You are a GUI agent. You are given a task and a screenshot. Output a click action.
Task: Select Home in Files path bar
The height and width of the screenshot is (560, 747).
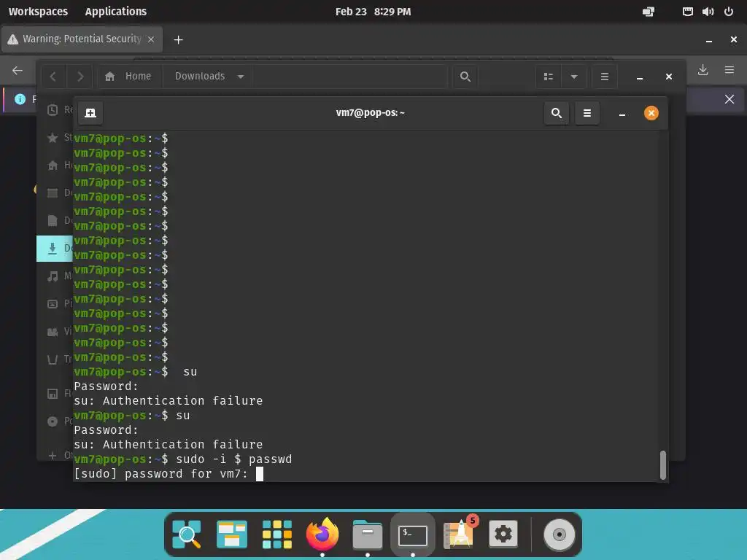point(130,76)
